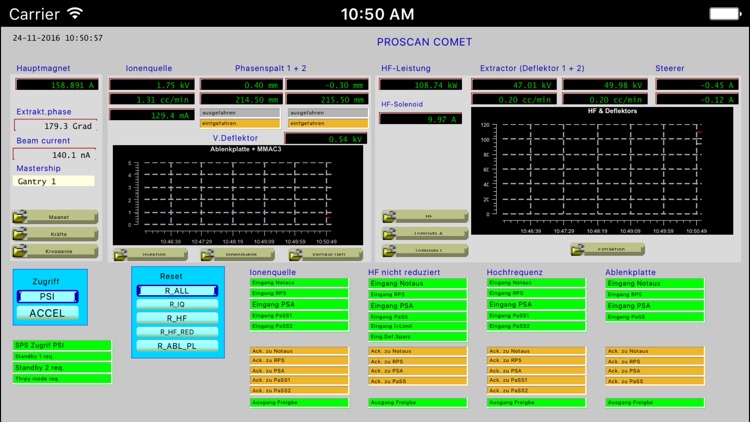Click the Steerer -0.45 A readout
This screenshot has width=750, height=422.
[697, 85]
